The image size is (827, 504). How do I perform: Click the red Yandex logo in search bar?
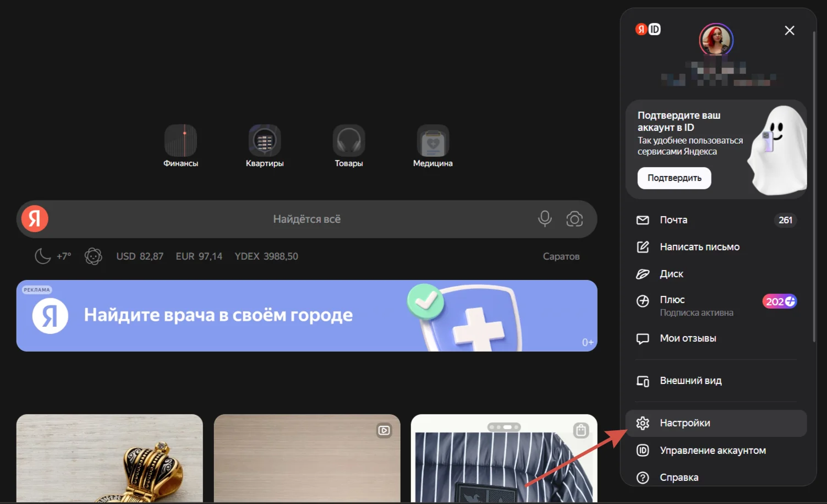pyautogui.click(x=35, y=219)
